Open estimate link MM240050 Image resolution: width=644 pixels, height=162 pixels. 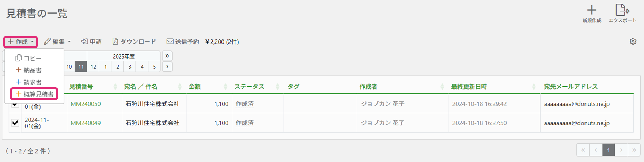click(86, 104)
